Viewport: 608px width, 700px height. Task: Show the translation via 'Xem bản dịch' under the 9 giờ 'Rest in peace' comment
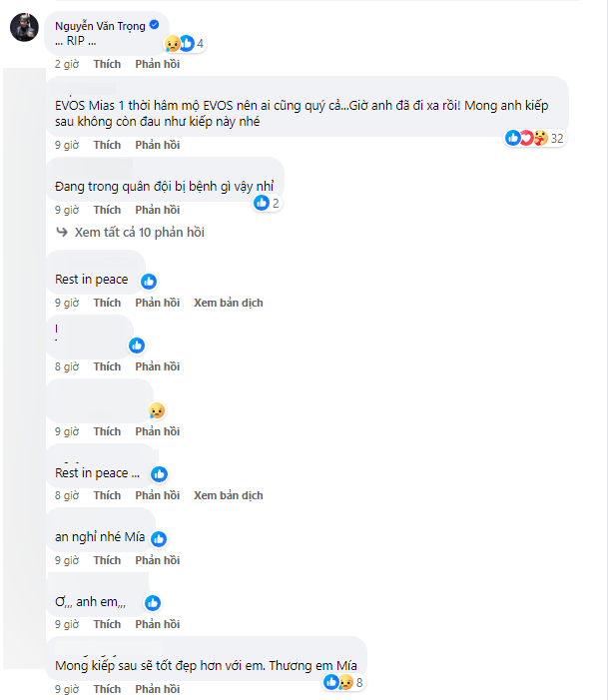click(x=229, y=303)
